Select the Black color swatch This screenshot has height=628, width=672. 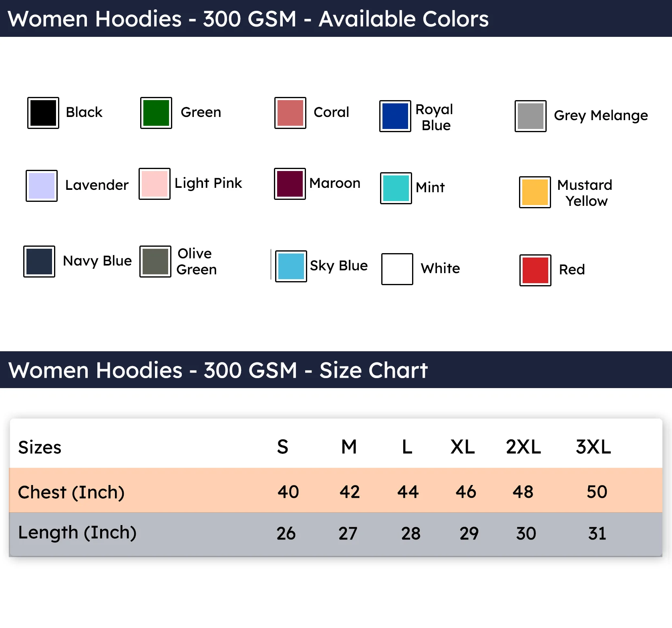(43, 113)
